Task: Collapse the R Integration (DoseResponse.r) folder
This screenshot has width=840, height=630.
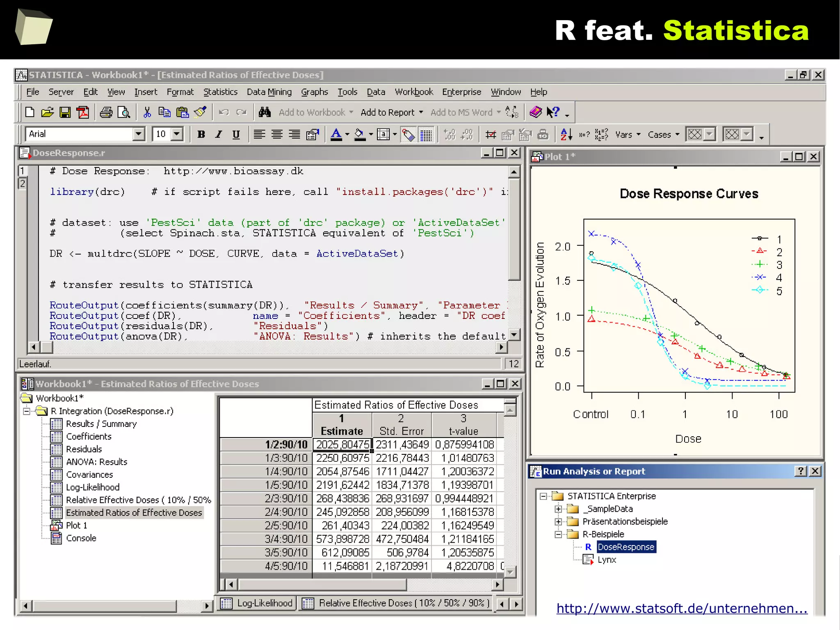Action: 27,411
